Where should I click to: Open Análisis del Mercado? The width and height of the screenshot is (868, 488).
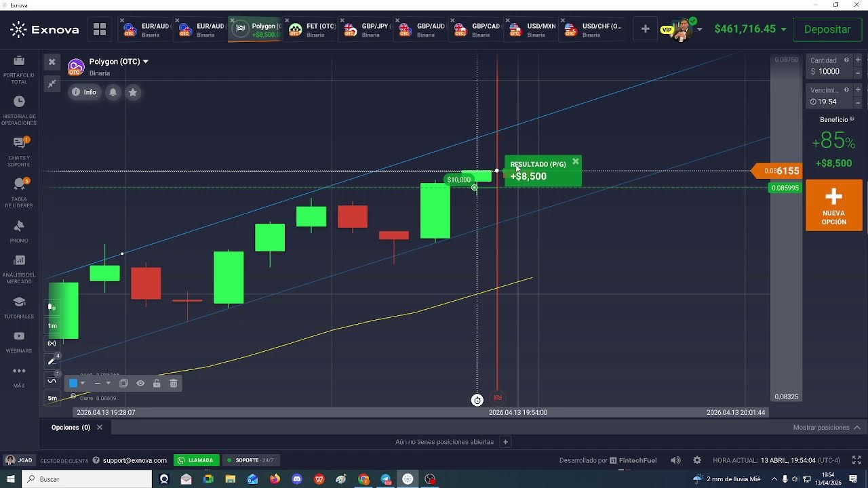click(19, 269)
